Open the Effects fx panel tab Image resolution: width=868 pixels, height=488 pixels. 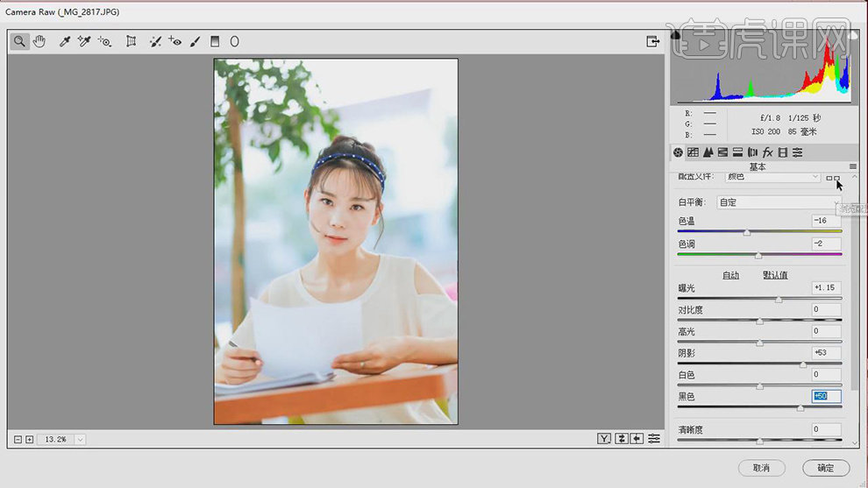click(768, 152)
